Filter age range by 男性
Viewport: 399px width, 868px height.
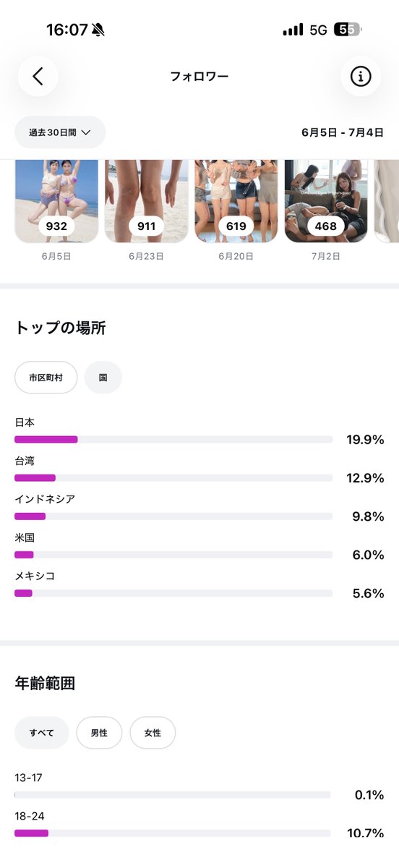99,733
